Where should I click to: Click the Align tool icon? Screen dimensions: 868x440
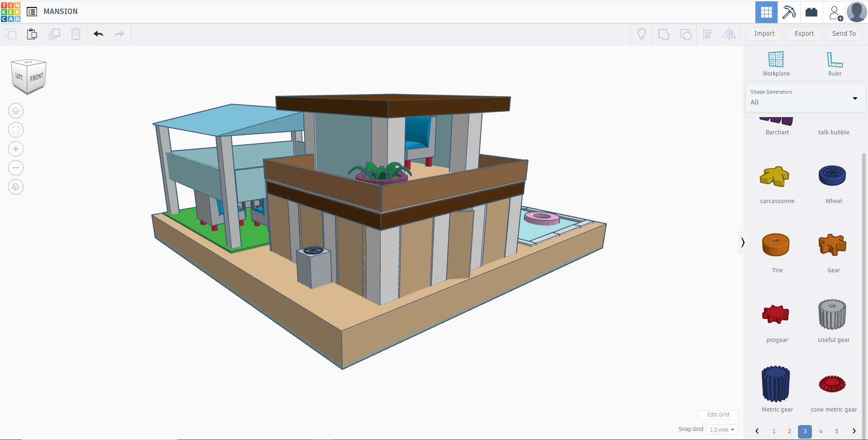pos(708,34)
